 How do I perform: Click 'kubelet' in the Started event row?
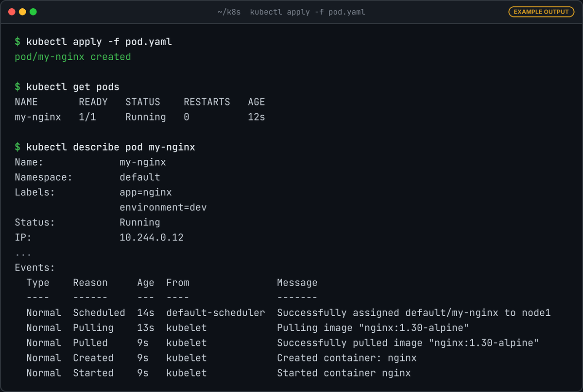(x=187, y=373)
